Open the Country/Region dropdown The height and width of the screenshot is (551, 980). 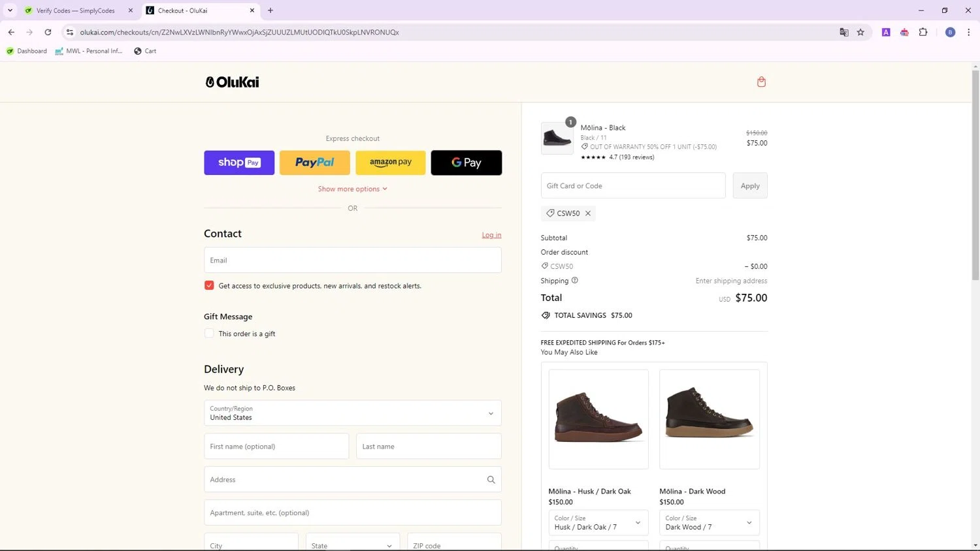(353, 413)
